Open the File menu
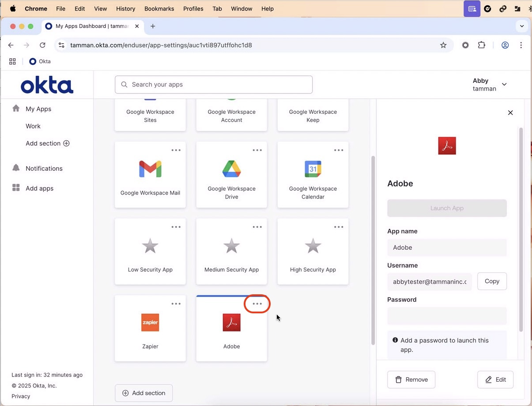532x406 pixels. [60, 8]
